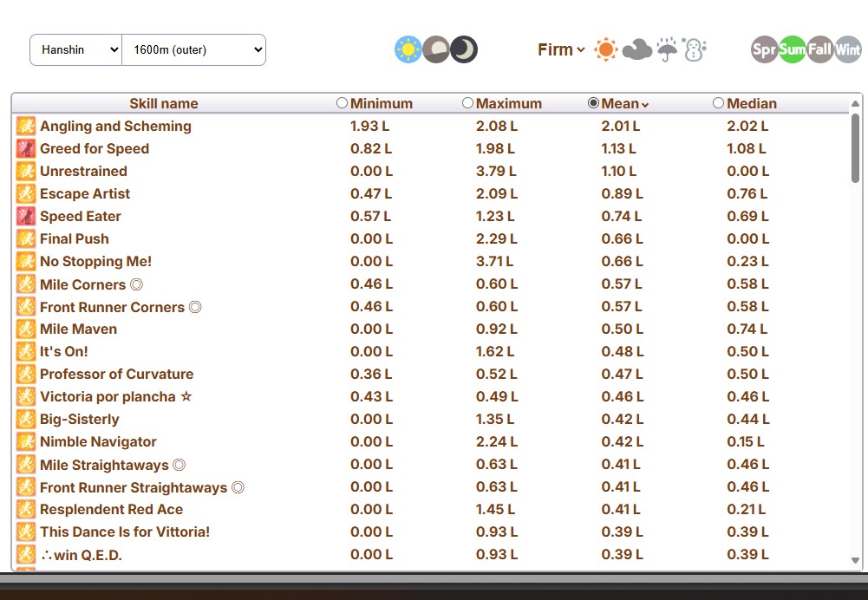This screenshot has height=600, width=868.
Task: Select the Minimum radio button
Action: [x=343, y=103]
